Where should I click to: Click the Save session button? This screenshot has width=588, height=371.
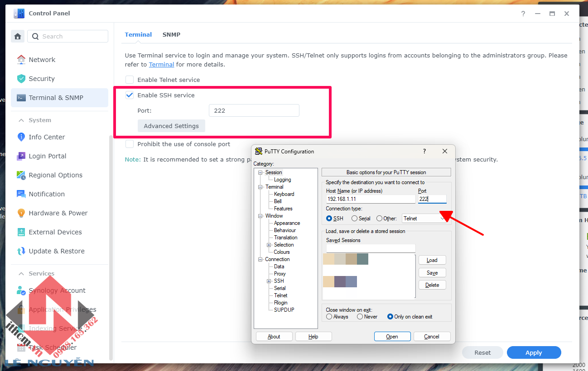tap(432, 273)
